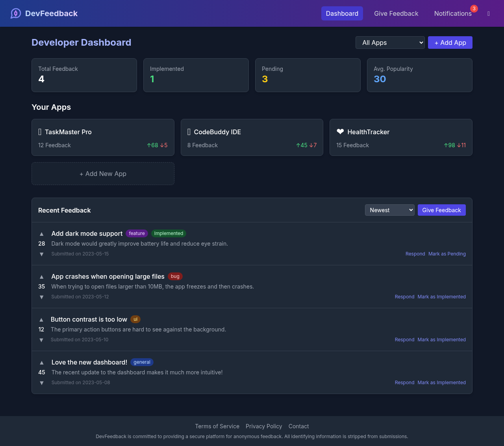Mark dark mode feedback as Pending

[x=447, y=254]
